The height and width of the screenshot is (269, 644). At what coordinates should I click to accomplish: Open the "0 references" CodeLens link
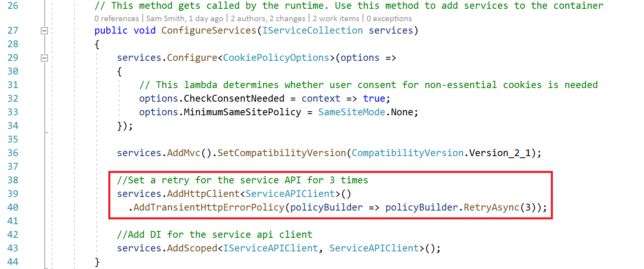[x=116, y=19]
